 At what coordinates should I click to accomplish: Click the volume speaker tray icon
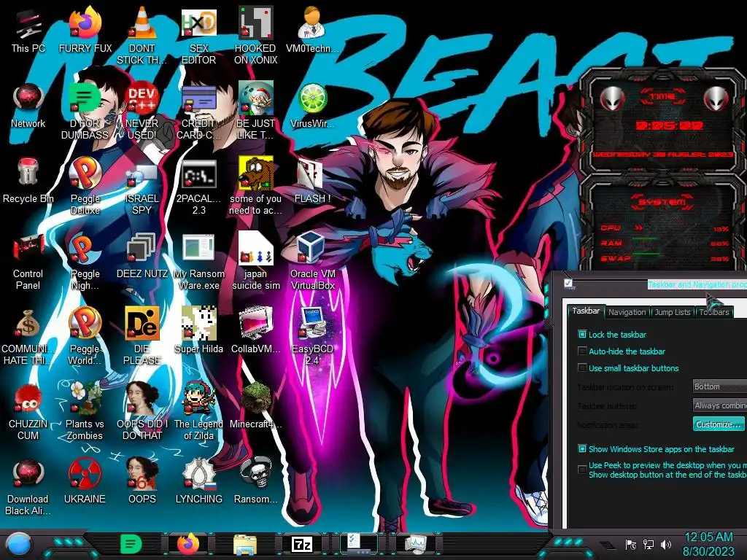(666, 544)
